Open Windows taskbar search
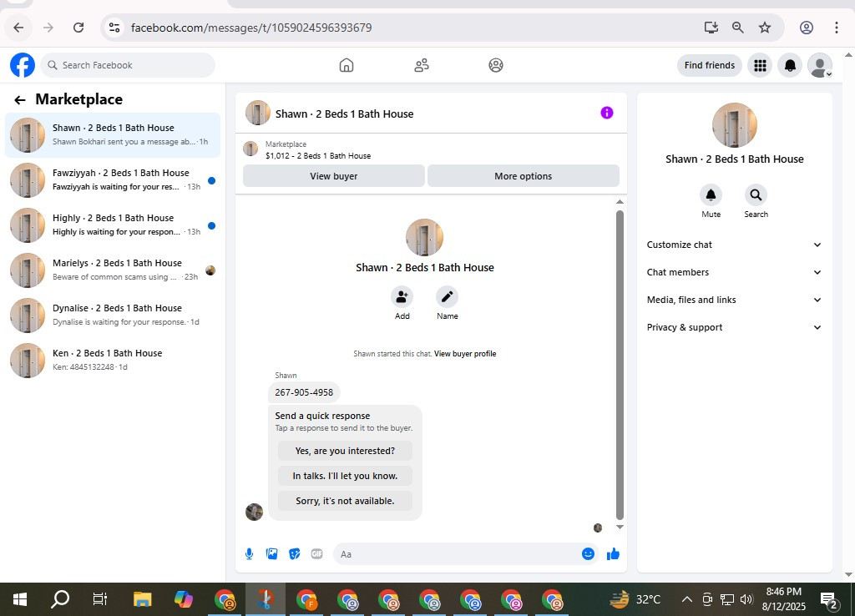855x616 pixels. tap(60, 599)
